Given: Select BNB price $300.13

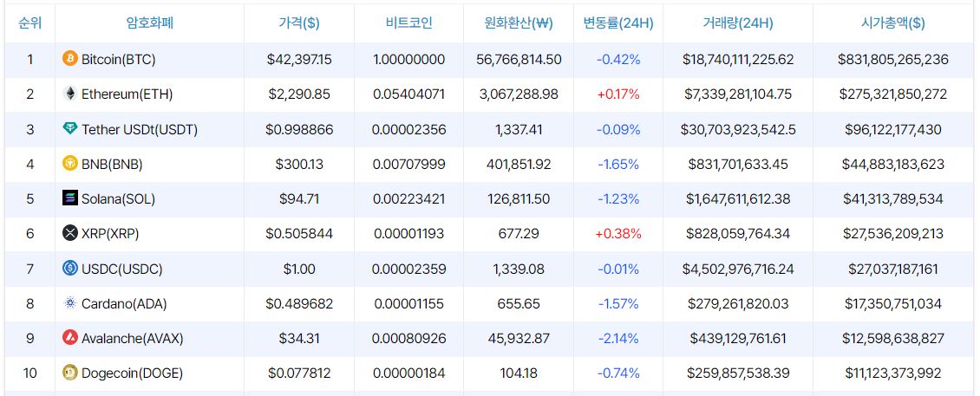Looking at the screenshot, I should coord(299,165).
